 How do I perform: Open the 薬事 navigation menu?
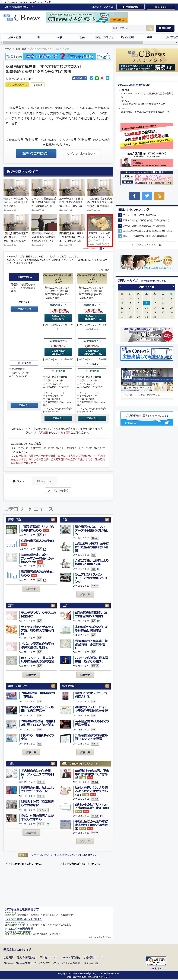(59, 37)
